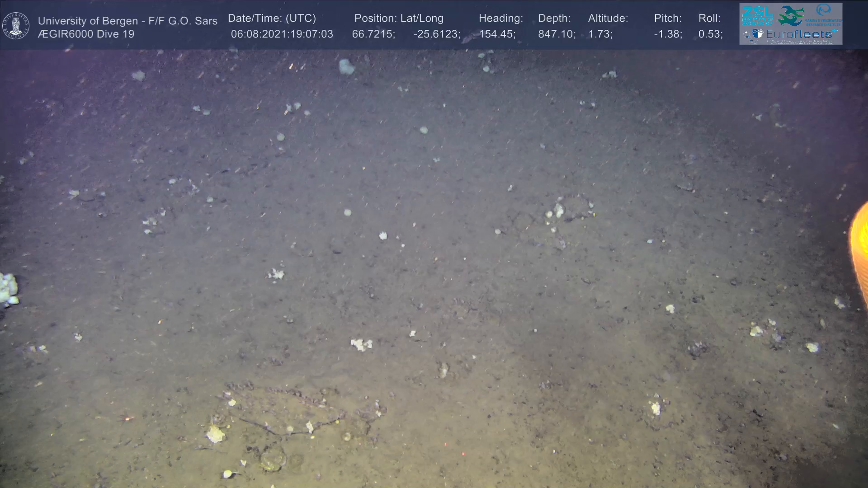Click the Eurofleets+ wordmark
Screen dimensions: 868x488
pos(800,34)
